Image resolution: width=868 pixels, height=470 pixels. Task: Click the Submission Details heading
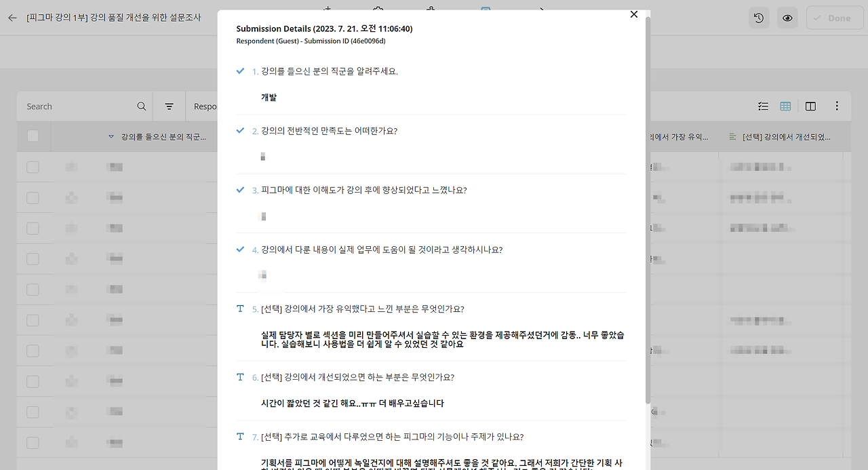click(x=324, y=28)
